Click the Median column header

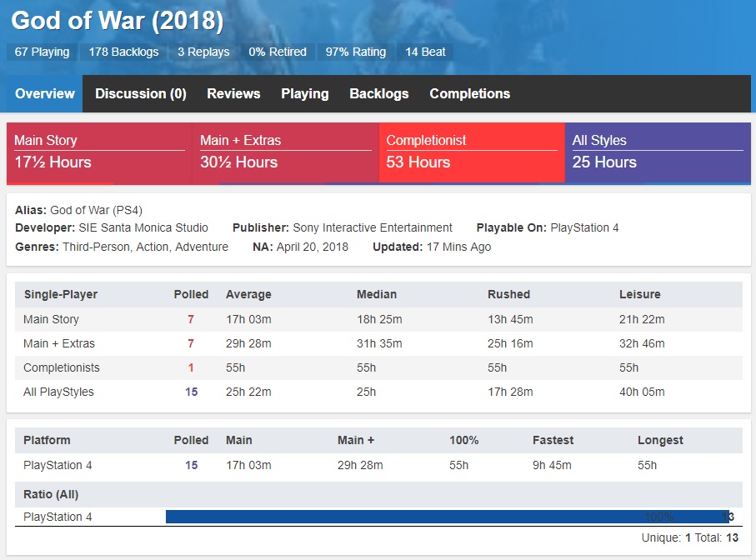pos(377,294)
